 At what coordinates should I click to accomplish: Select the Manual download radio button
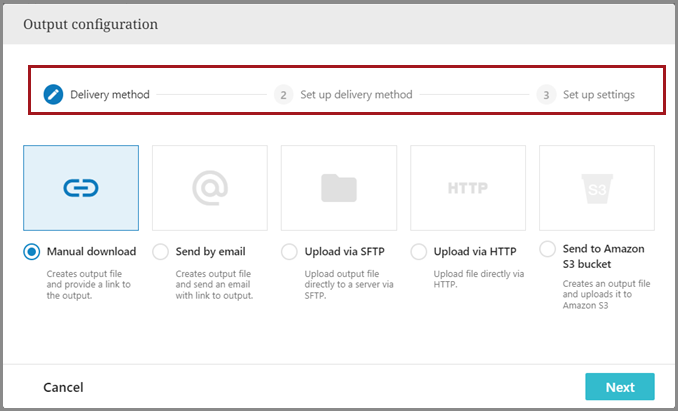coord(32,252)
